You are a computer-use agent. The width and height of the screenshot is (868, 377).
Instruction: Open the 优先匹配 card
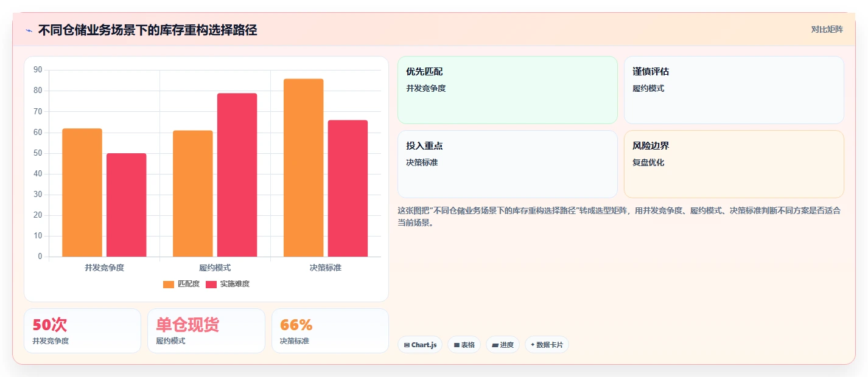click(x=508, y=90)
